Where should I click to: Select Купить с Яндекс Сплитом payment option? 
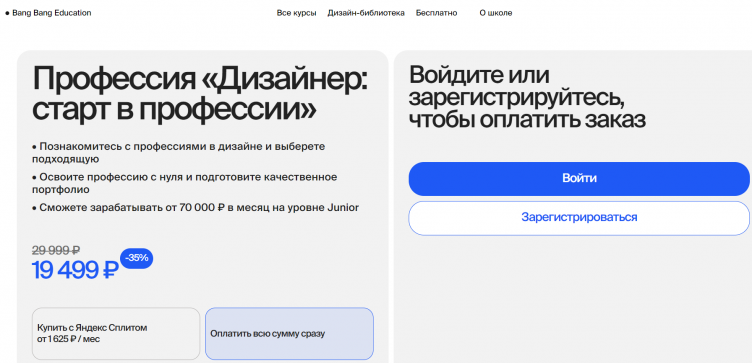pos(116,334)
